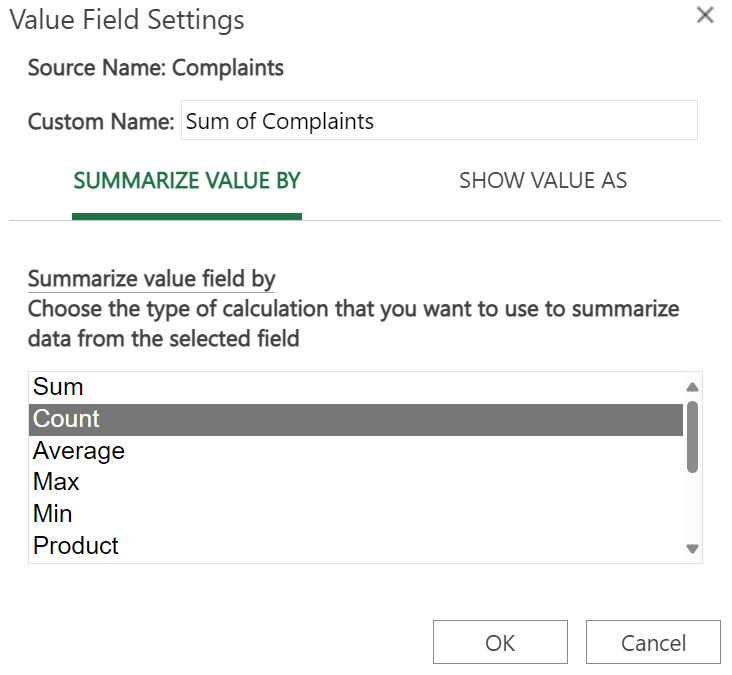The width and height of the screenshot is (732, 675).
Task: Click the Source Name: Complaints label
Action: click(x=155, y=68)
